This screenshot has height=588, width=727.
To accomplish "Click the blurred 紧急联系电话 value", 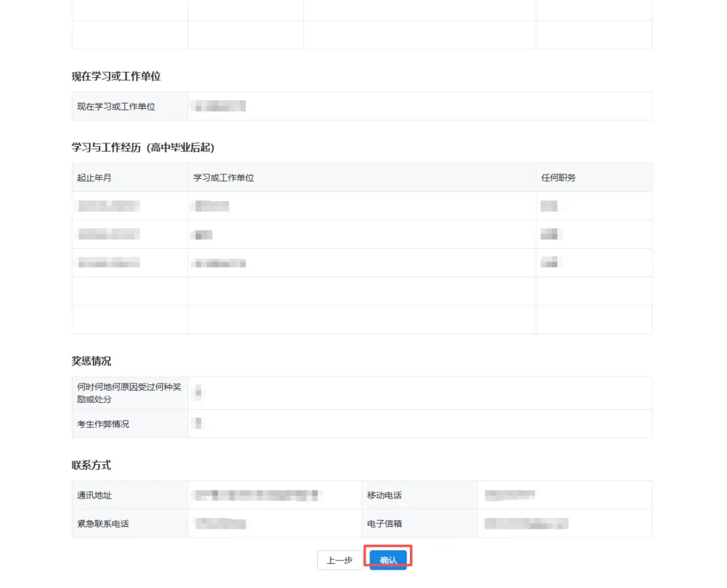I will 221,523.
